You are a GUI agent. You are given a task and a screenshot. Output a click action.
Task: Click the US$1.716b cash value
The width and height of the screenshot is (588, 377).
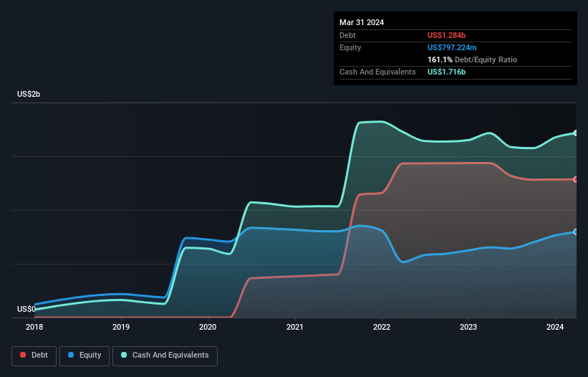[446, 72]
